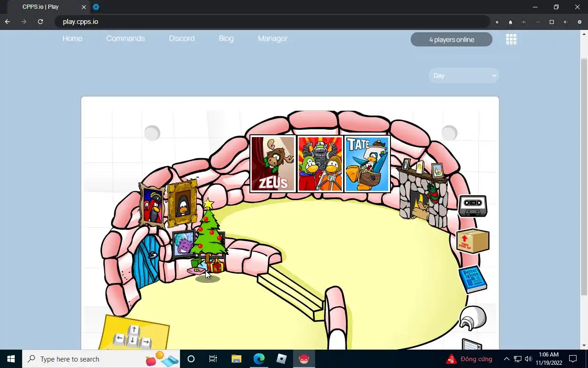
Task: Click the red CPPS app taskbar icon
Action: pyautogui.click(x=304, y=359)
